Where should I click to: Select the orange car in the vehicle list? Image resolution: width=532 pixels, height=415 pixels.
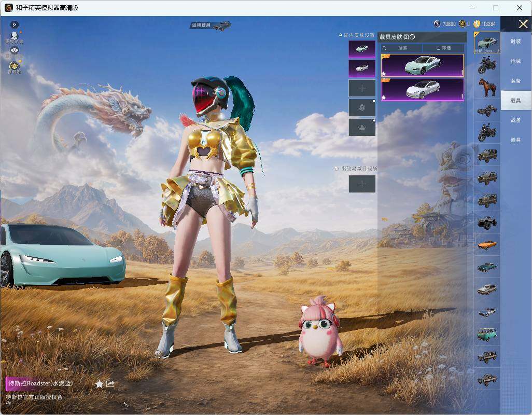(487, 245)
